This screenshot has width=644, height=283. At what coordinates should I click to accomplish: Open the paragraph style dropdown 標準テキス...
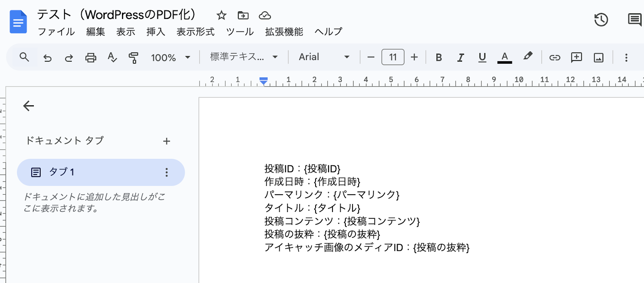tap(244, 57)
